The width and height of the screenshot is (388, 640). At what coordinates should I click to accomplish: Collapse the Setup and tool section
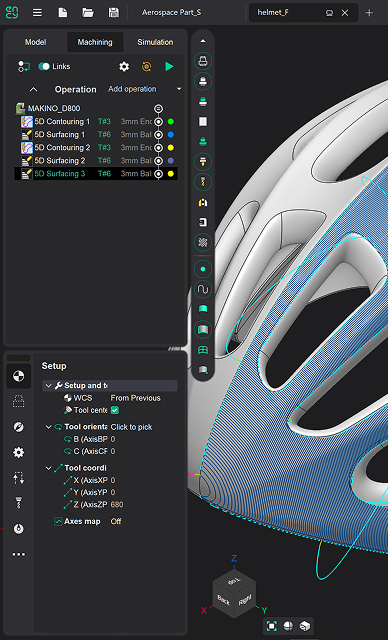pos(49,386)
